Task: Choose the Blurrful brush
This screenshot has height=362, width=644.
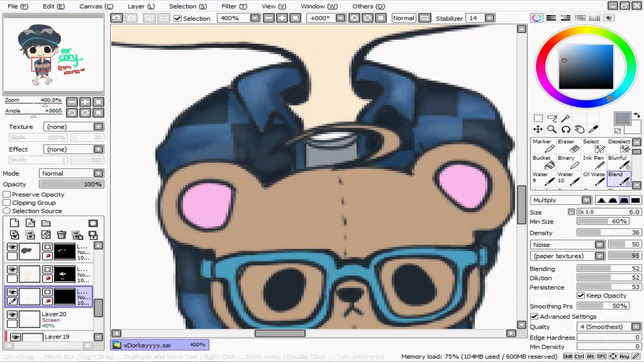Action: [619, 162]
